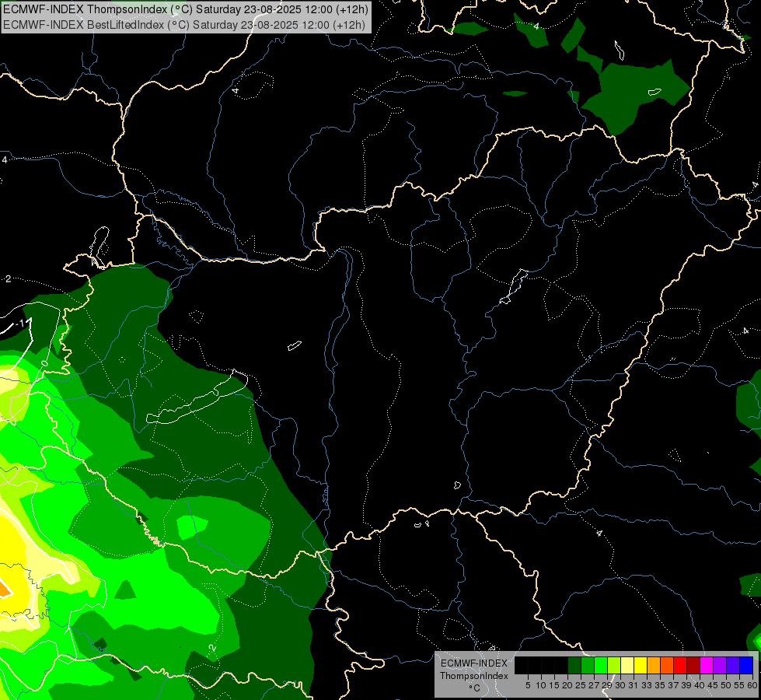
Task: Click the dark green 20-25 legend swatch
Action: pos(574,665)
